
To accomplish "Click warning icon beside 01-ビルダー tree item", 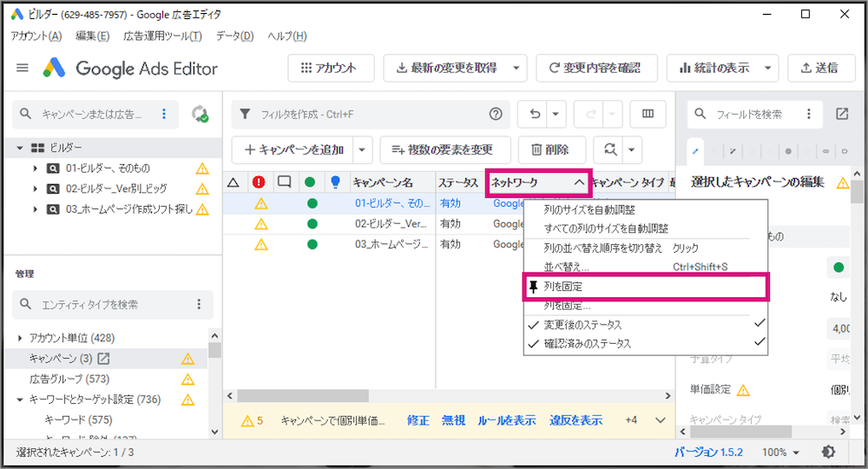I will [202, 168].
